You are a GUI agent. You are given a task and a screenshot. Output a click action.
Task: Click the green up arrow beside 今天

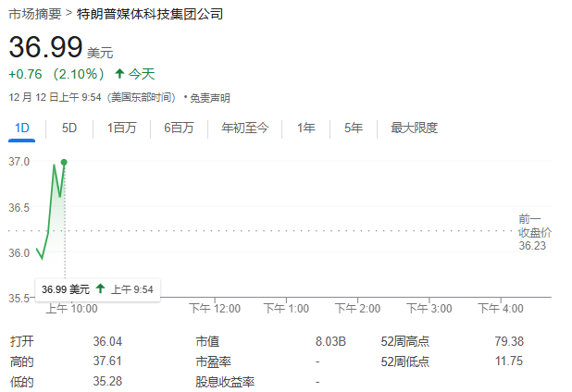(x=119, y=73)
